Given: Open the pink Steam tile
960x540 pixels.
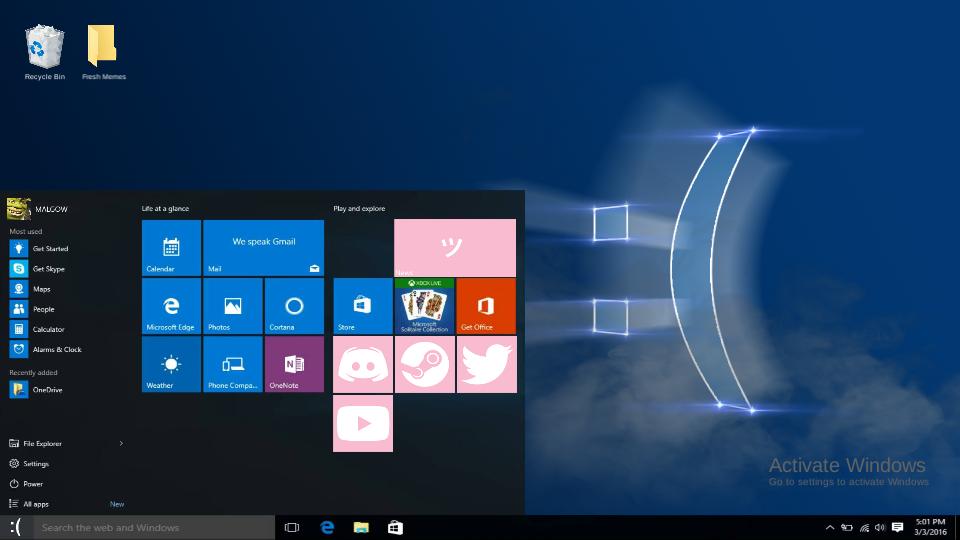Looking at the screenshot, I should (x=424, y=365).
